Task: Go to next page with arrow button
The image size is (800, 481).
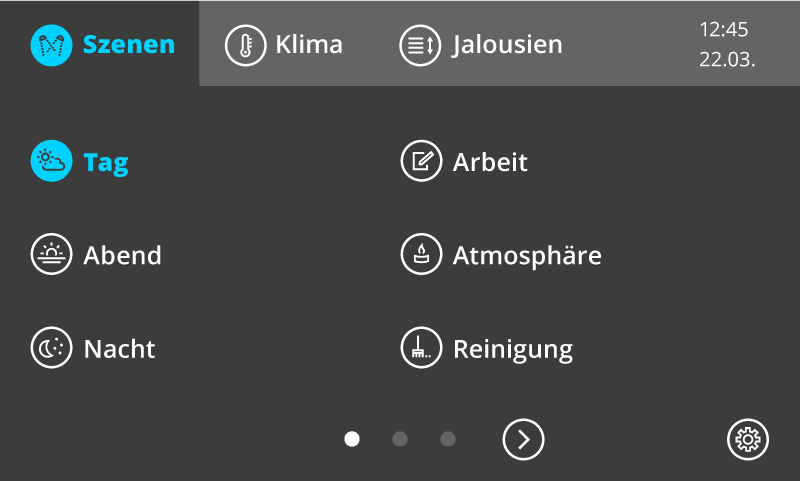Action: pos(523,439)
